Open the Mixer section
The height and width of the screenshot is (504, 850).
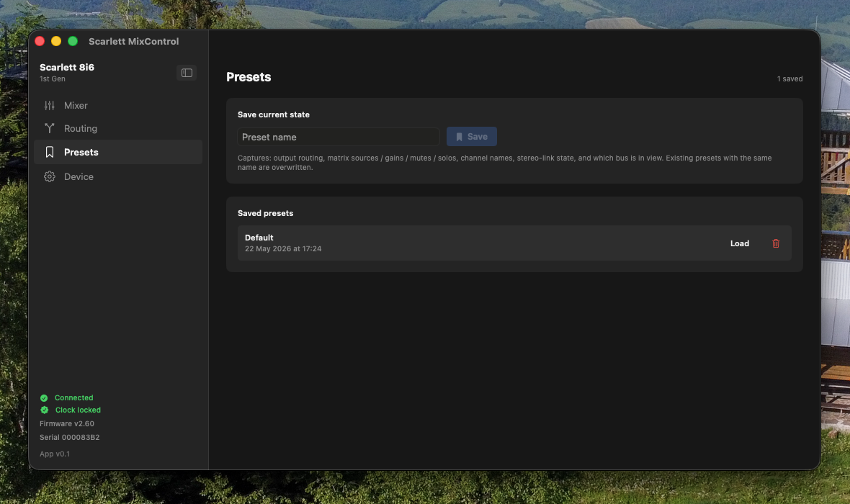pyautogui.click(x=118, y=106)
